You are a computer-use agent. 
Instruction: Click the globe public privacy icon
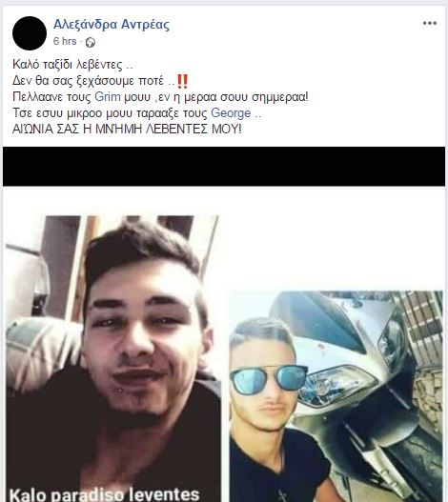[x=91, y=42]
